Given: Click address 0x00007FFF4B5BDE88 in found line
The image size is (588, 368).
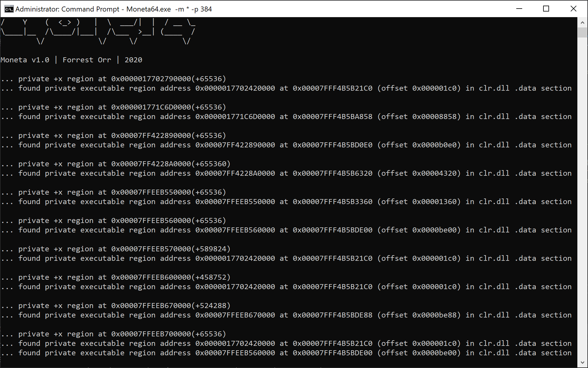Looking at the screenshot, I should click(333, 315).
